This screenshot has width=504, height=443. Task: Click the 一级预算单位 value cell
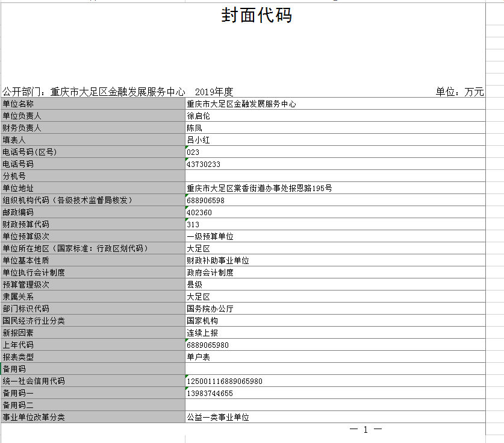coord(335,236)
